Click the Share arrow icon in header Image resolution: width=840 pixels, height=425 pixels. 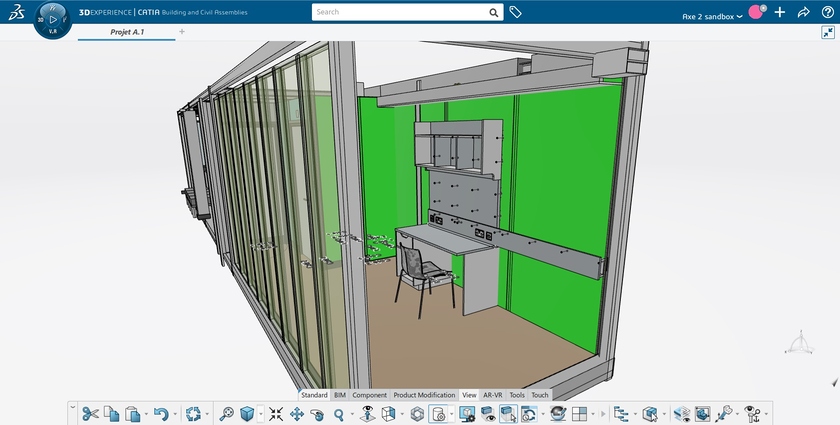point(803,13)
